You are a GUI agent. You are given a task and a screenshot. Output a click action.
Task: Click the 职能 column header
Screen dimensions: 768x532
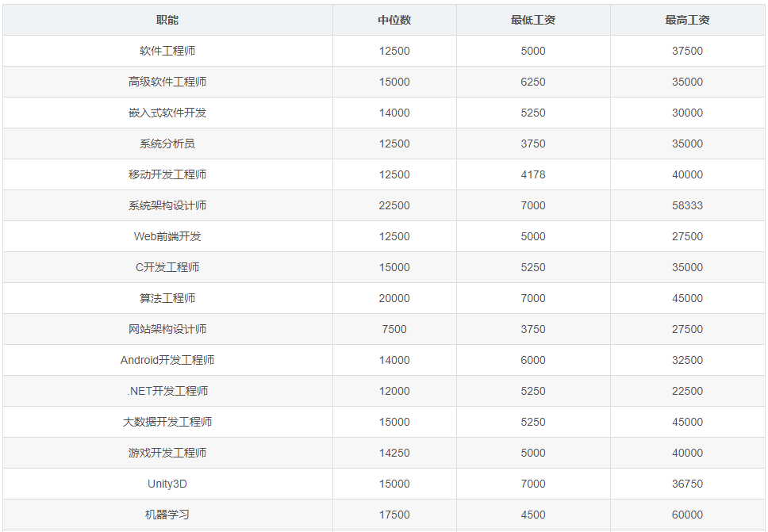tap(167, 20)
